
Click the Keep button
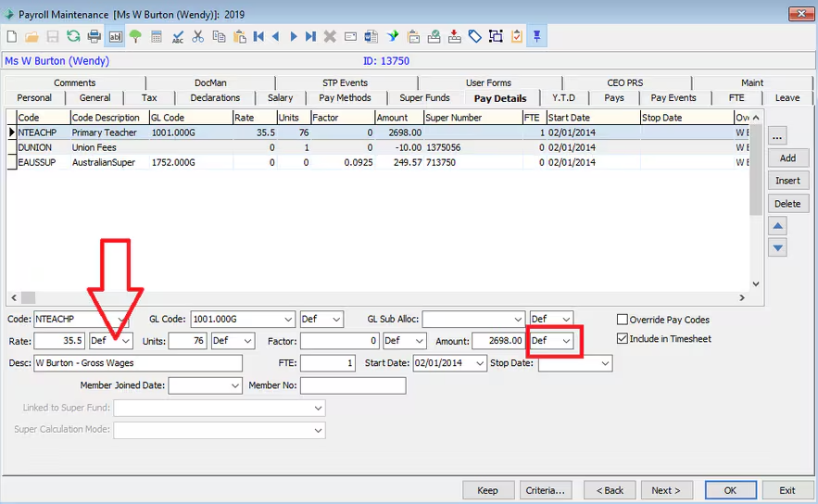pyautogui.click(x=488, y=490)
